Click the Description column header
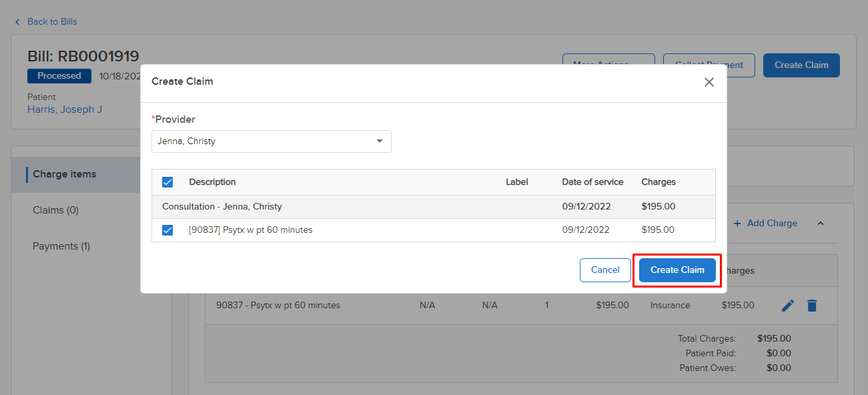 tap(212, 182)
